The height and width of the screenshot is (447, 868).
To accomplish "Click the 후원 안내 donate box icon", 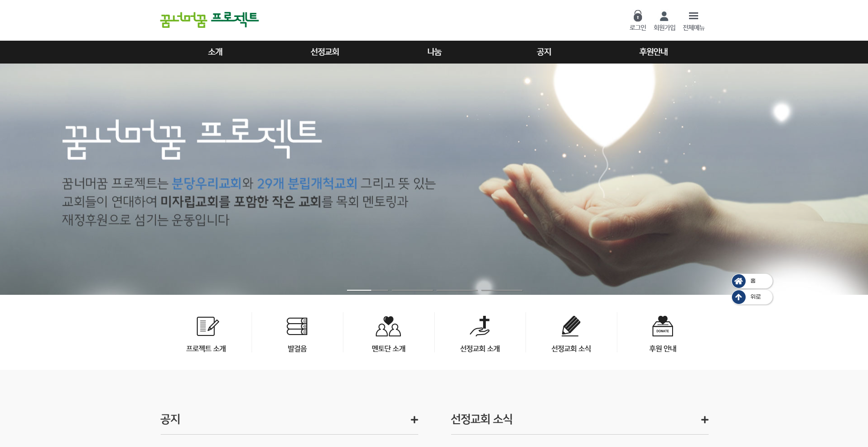I will [663, 326].
